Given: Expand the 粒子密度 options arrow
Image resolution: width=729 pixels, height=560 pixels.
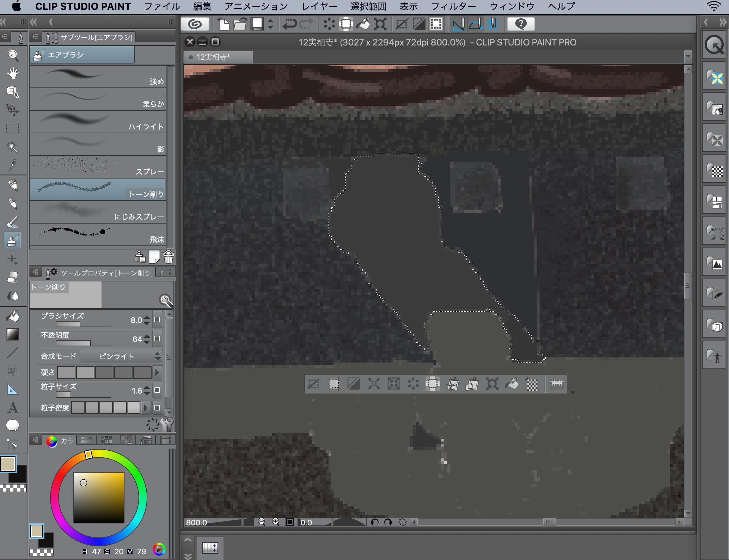Looking at the screenshot, I should pyautogui.click(x=146, y=408).
